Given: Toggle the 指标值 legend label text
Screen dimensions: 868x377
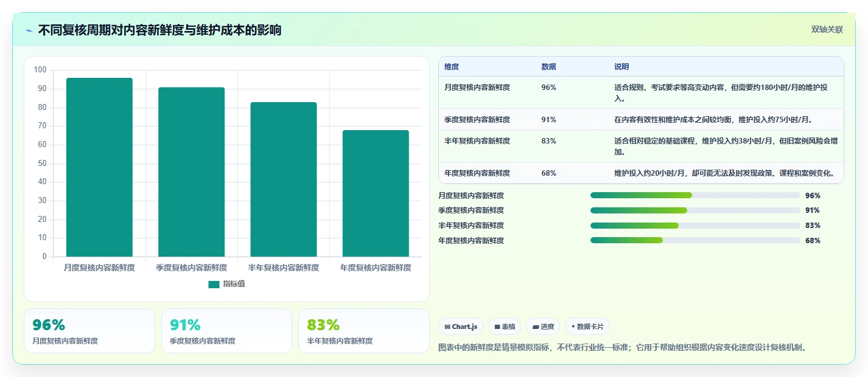Looking at the screenshot, I should point(234,284).
